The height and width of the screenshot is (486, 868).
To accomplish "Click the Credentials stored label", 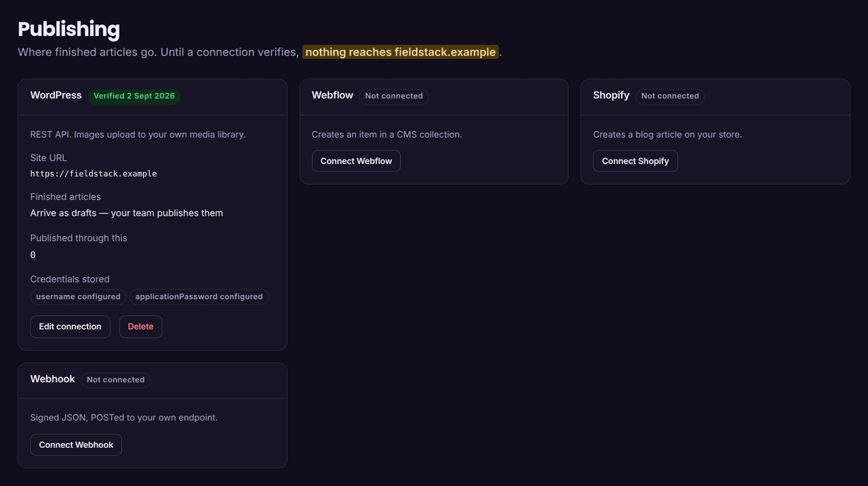I will tap(70, 279).
